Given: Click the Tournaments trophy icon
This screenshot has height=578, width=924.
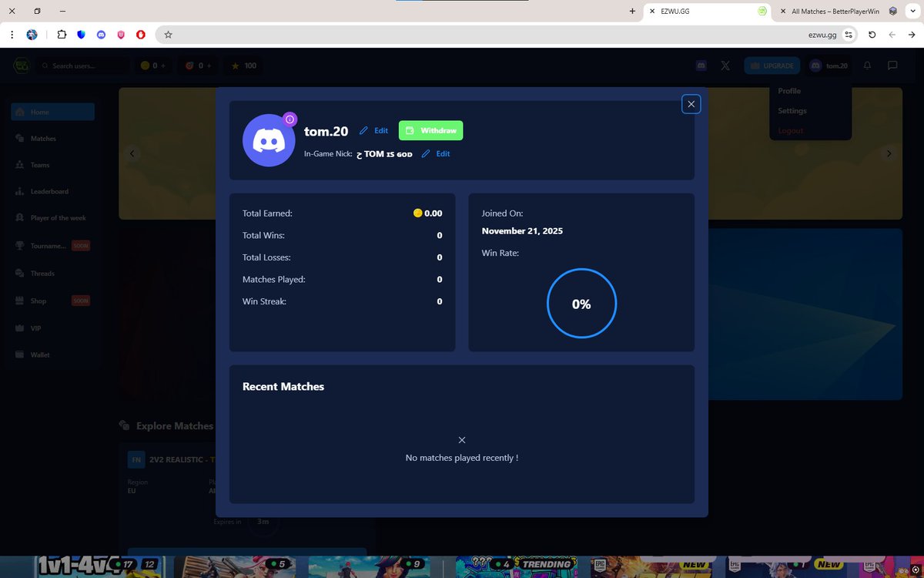Looking at the screenshot, I should [x=20, y=246].
